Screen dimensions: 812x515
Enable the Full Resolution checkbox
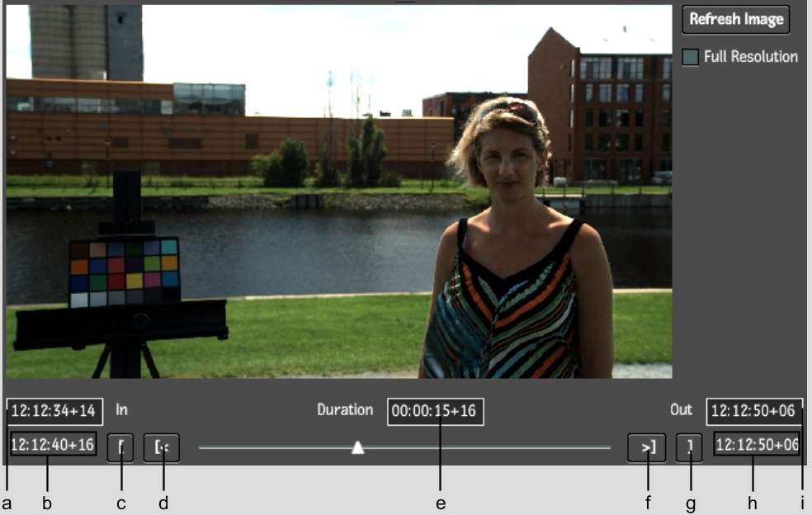click(x=690, y=57)
